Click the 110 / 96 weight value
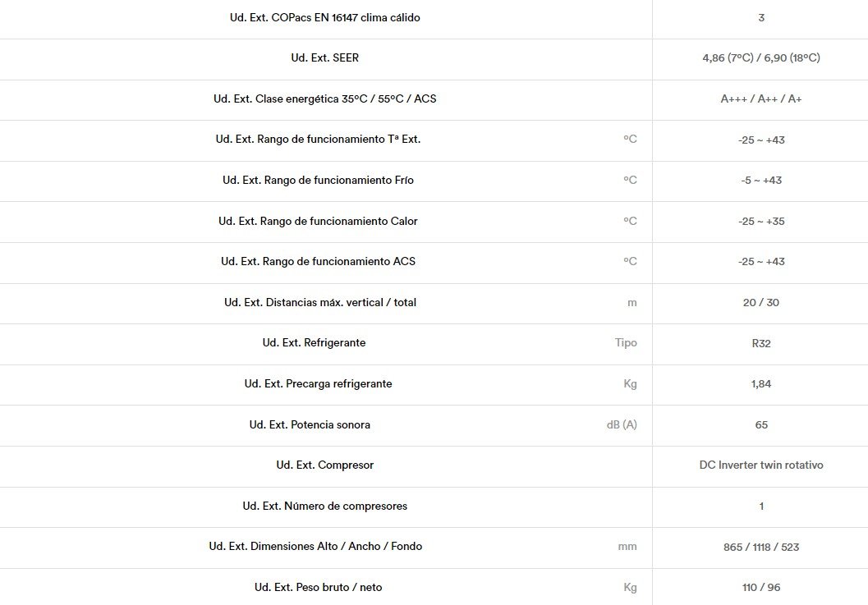 click(761, 587)
